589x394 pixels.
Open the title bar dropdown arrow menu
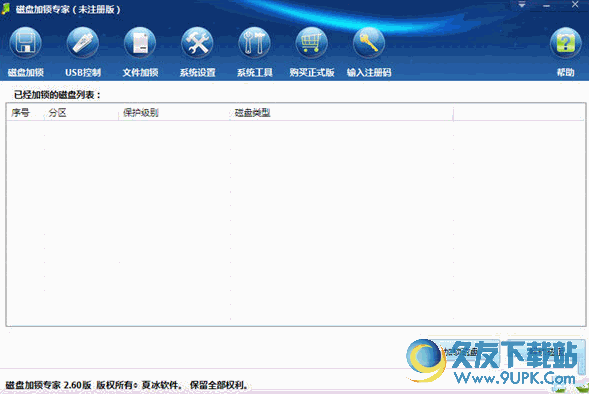coord(522,5)
